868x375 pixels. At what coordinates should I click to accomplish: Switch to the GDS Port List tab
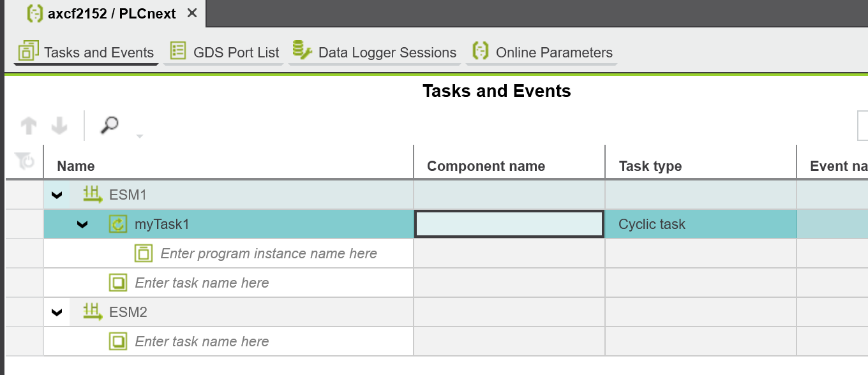225,52
